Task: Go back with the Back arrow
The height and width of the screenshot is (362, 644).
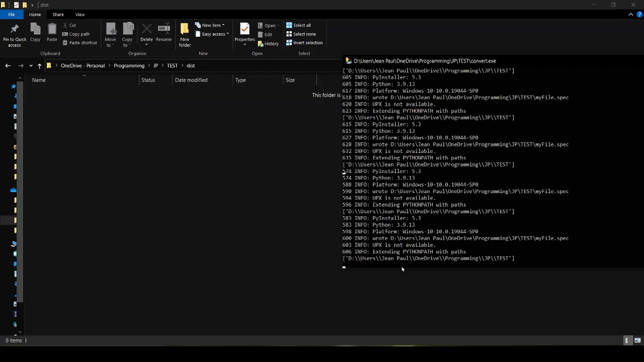Action: point(8,66)
